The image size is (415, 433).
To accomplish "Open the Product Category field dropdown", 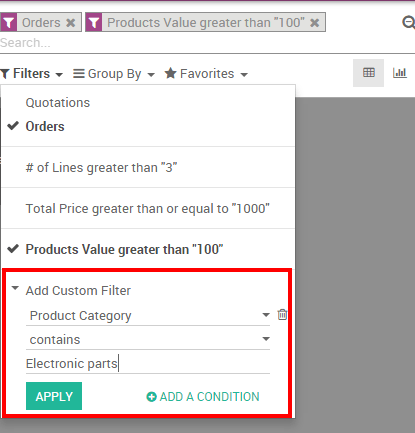I will [148, 315].
